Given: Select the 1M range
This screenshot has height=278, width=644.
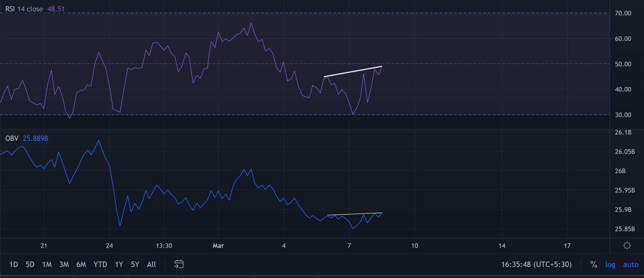Looking at the screenshot, I should point(47,264).
